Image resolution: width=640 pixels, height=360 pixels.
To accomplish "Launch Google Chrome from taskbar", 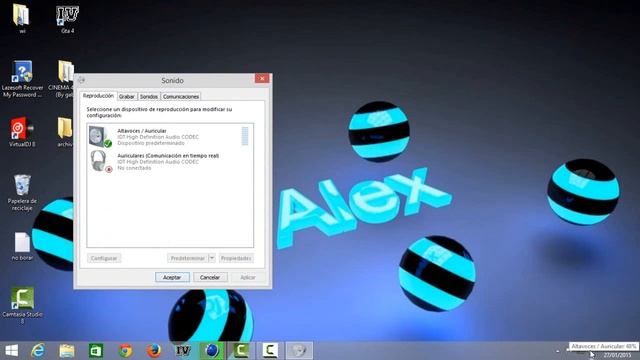I will coord(125,351).
